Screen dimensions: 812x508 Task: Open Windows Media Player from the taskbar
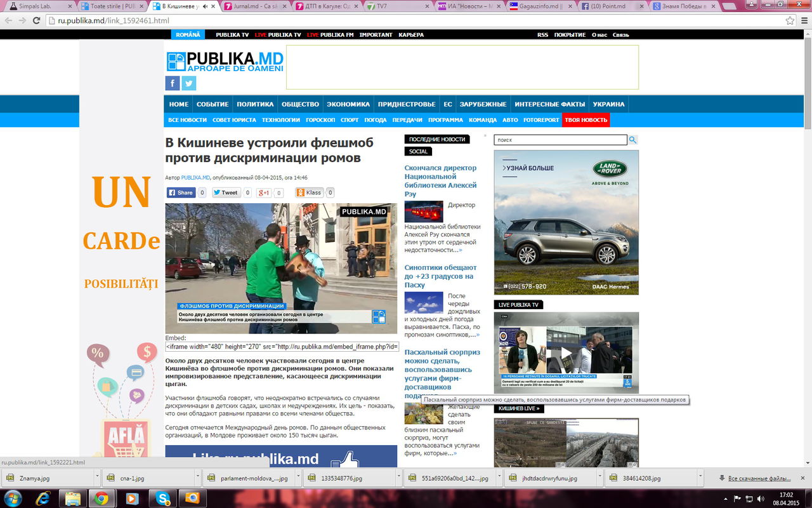pos(131,498)
